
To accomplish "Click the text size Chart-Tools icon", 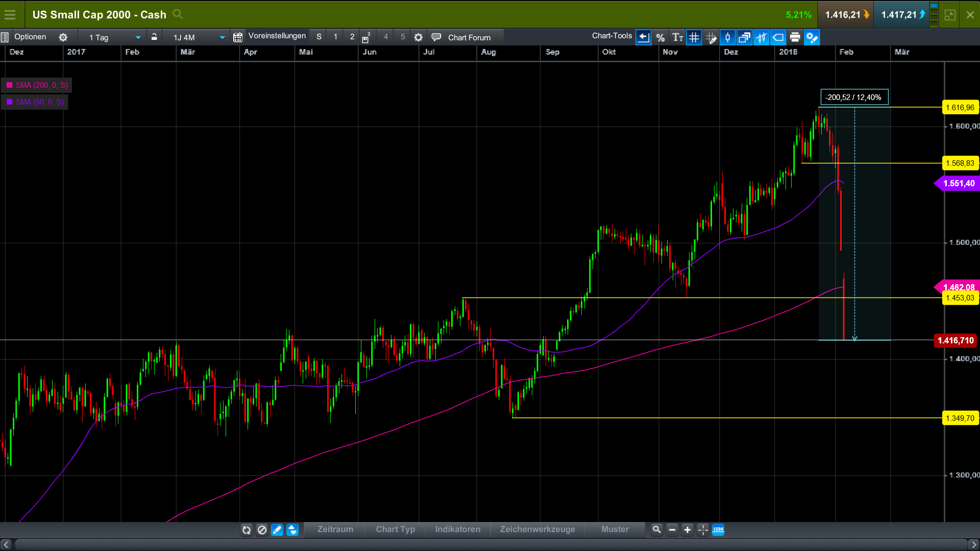I will (x=677, y=37).
